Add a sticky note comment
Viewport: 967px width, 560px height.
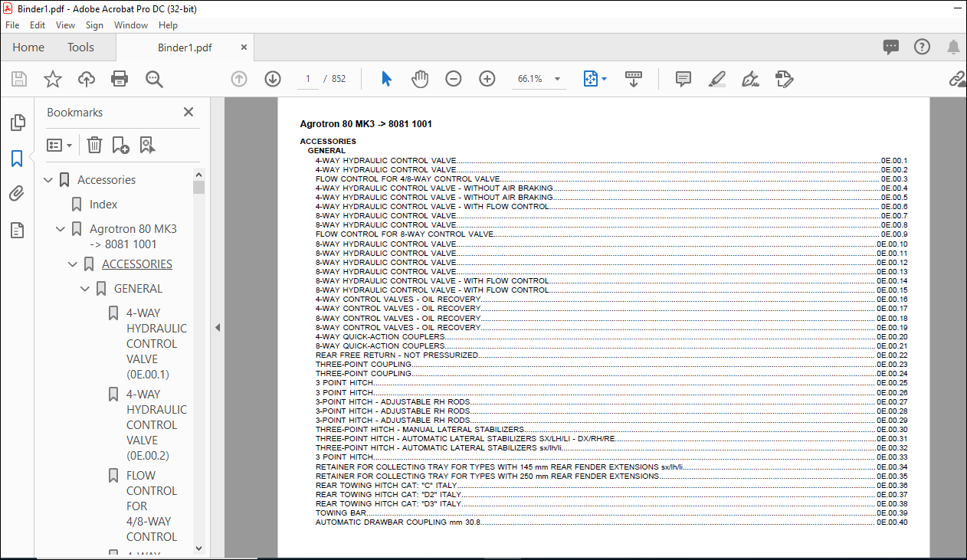(x=683, y=79)
